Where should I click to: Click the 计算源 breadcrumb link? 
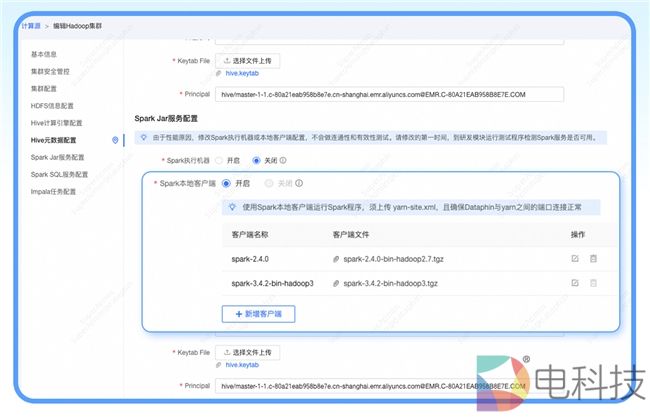(x=31, y=26)
